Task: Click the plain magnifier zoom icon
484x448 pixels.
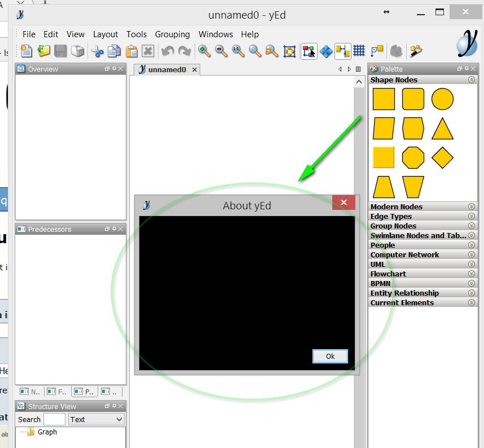Action: point(255,51)
